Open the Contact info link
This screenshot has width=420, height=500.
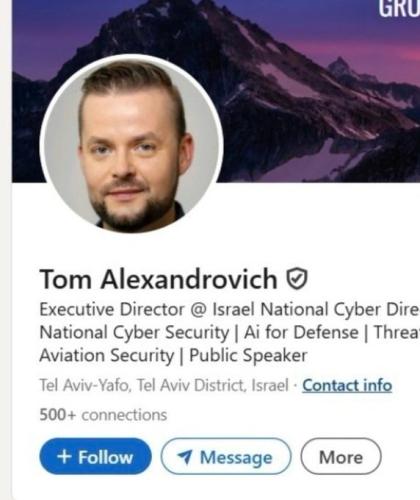pyautogui.click(x=347, y=386)
